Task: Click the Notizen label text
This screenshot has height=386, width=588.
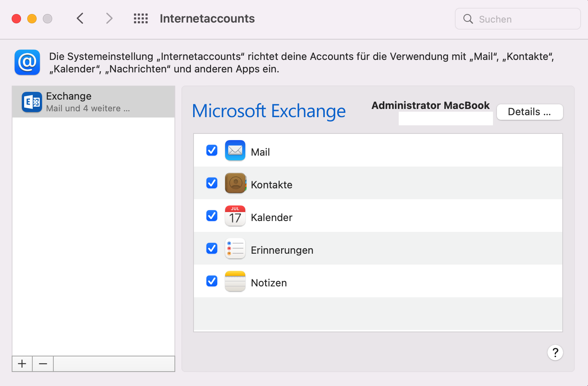Action: (269, 283)
